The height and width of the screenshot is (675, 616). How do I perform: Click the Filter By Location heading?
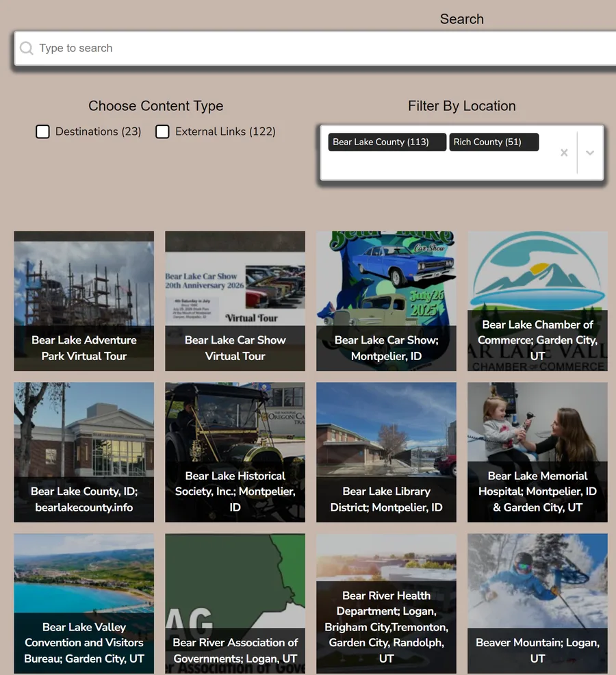[461, 106]
